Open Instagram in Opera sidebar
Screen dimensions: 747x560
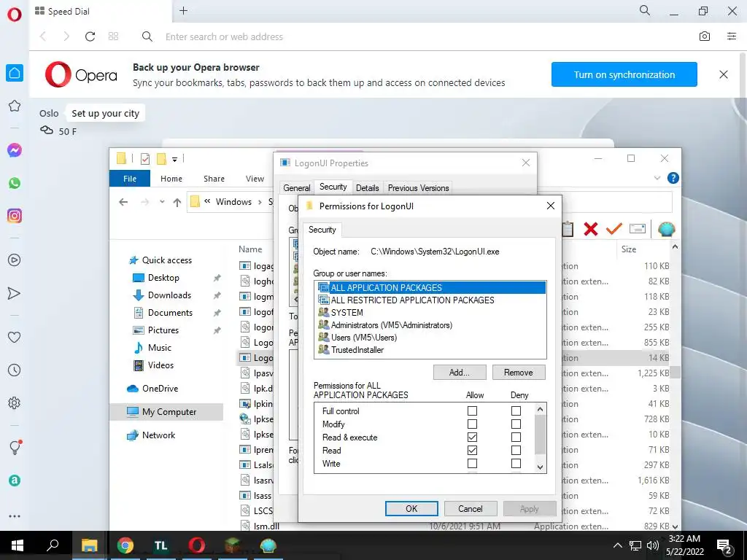pos(15,216)
